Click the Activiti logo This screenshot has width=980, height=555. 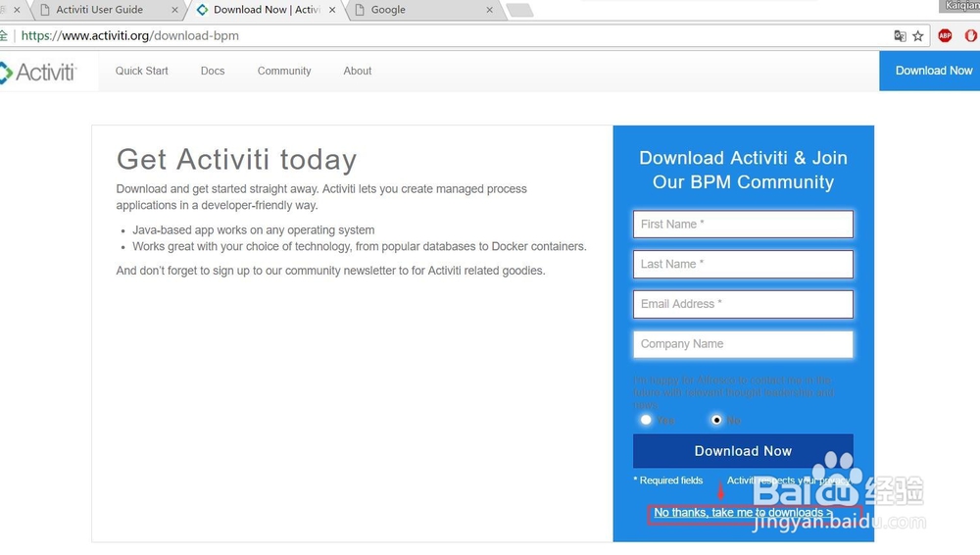pyautogui.click(x=37, y=72)
